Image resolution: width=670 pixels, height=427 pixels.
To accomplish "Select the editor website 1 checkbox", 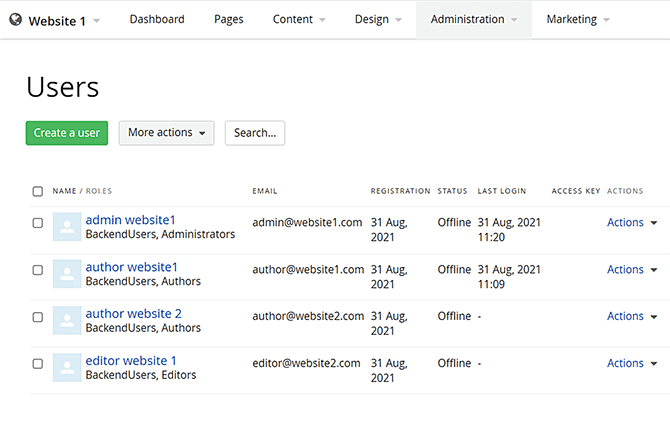I will pyautogui.click(x=38, y=364).
